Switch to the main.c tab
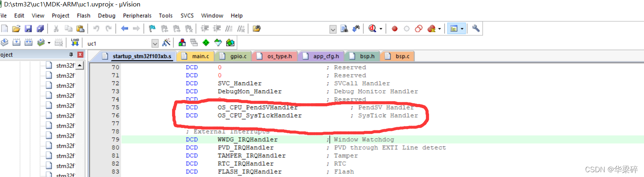 point(196,56)
